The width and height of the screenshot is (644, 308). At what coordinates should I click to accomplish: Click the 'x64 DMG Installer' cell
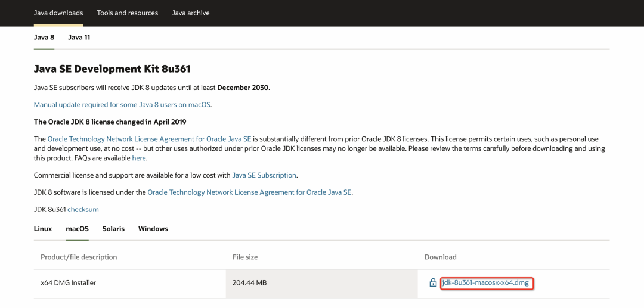129,282
